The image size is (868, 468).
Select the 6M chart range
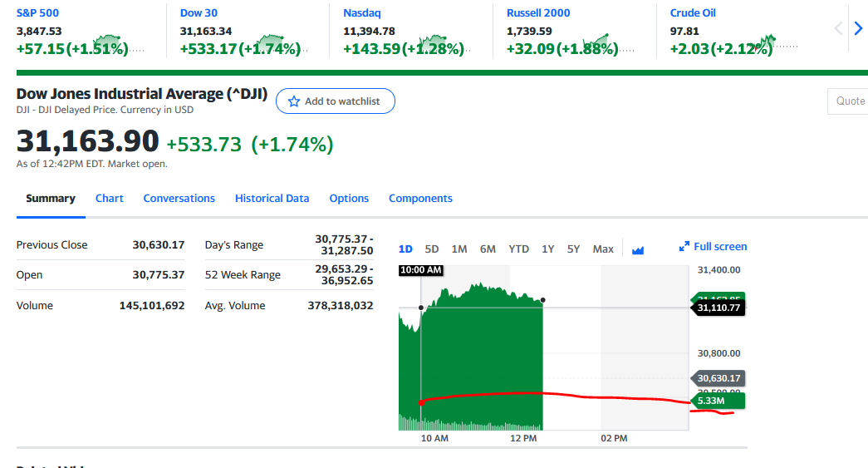pyautogui.click(x=488, y=249)
